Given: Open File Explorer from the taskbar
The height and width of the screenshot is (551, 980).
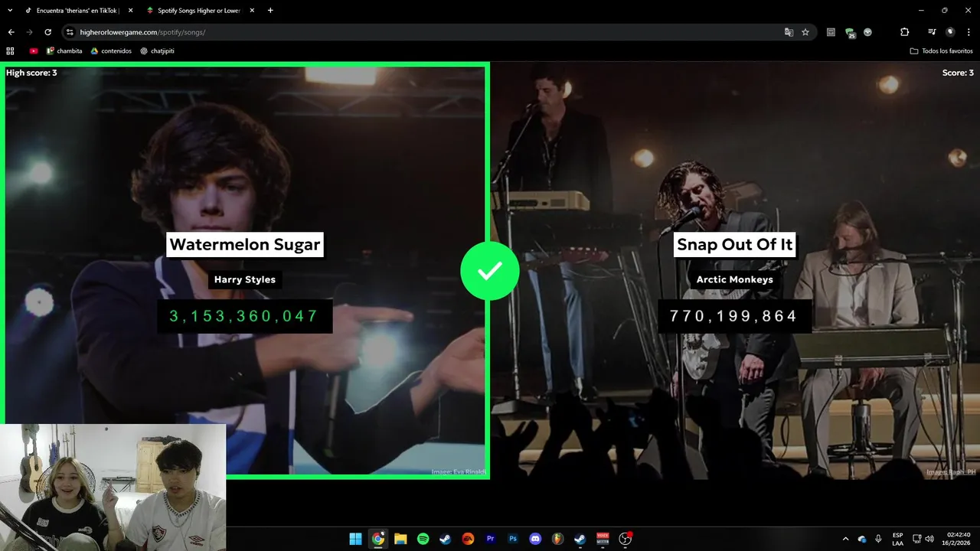Looking at the screenshot, I should tap(400, 539).
